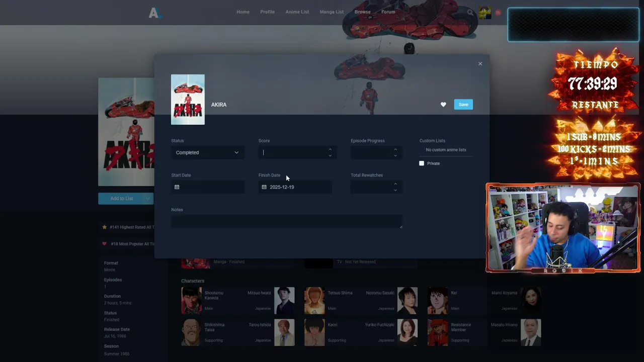Open Kei character portrait
This screenshot has height=362, width=644.
click(438, 301)
